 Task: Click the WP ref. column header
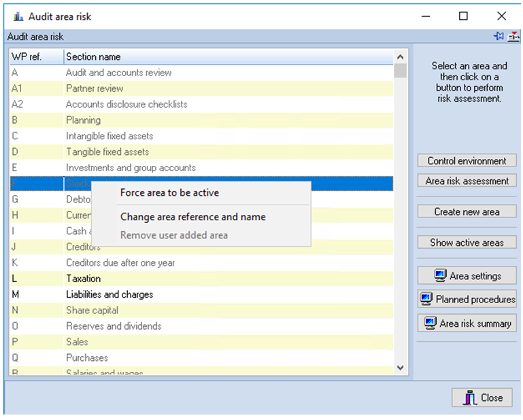tap(37, 56)
